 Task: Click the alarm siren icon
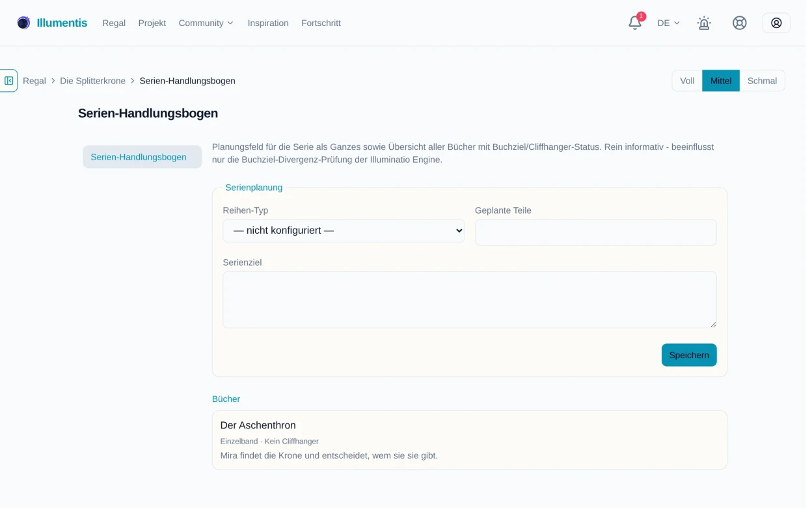[x=704, y=23]
